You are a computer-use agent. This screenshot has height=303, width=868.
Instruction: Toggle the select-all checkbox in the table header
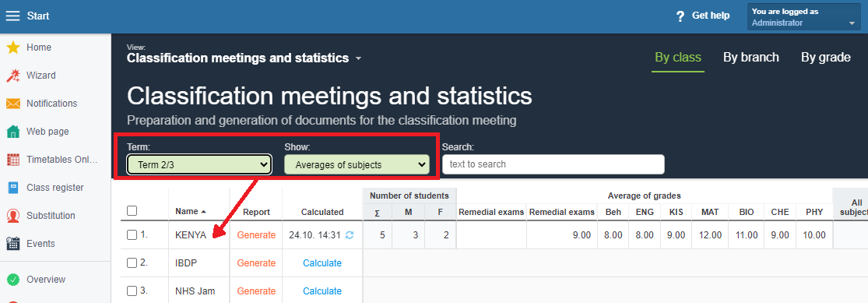tap(132, 210)
